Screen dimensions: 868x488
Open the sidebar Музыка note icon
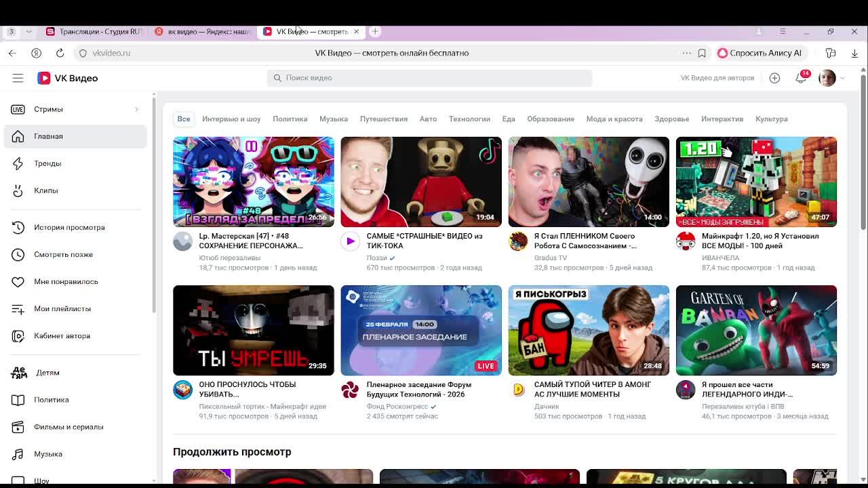[18, 454]
